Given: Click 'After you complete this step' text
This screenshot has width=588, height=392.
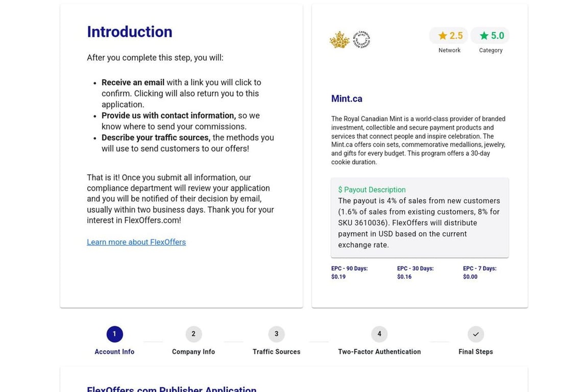Looking at the screenshot, I should [155, 57].
